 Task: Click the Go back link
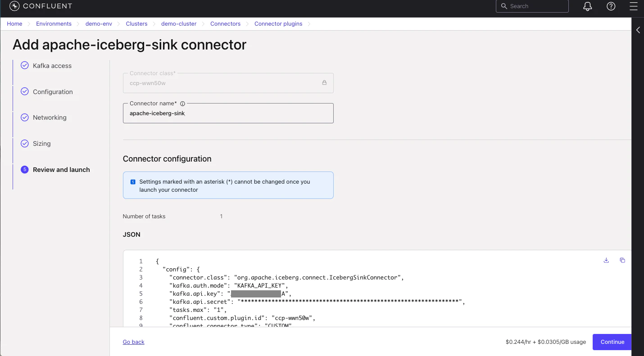[x=133, y=342]
